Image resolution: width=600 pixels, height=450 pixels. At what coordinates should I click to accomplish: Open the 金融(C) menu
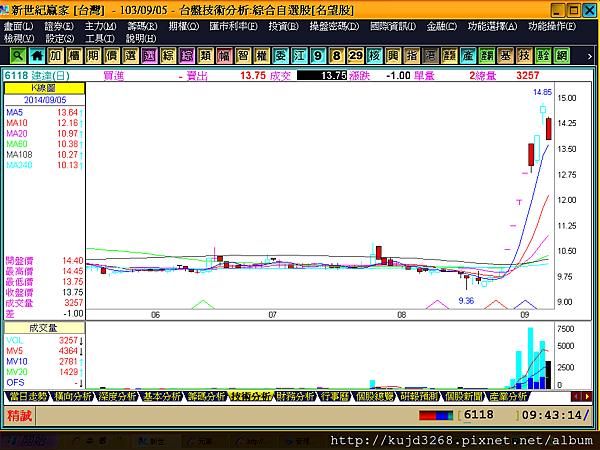click(442, 26)
